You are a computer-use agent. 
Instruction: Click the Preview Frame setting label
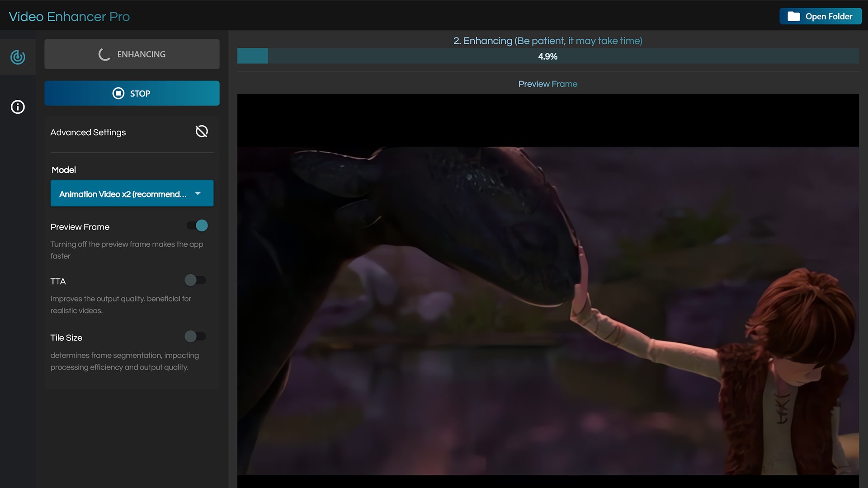[x=80, y=227]
